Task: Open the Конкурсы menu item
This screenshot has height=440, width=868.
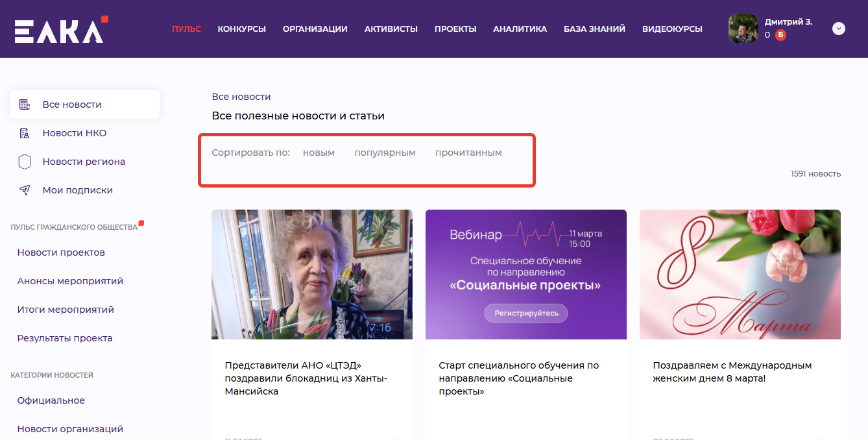Action: click(x=241, y=29)
